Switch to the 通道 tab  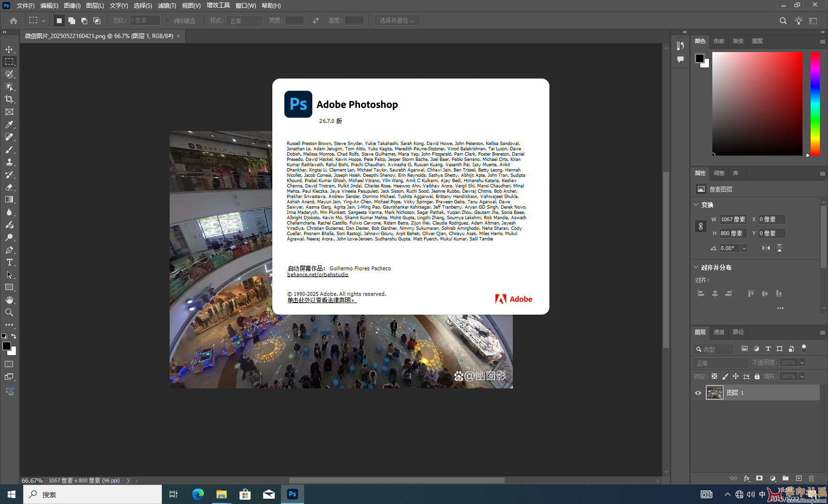pyautogui.click(x=719, y=332)
